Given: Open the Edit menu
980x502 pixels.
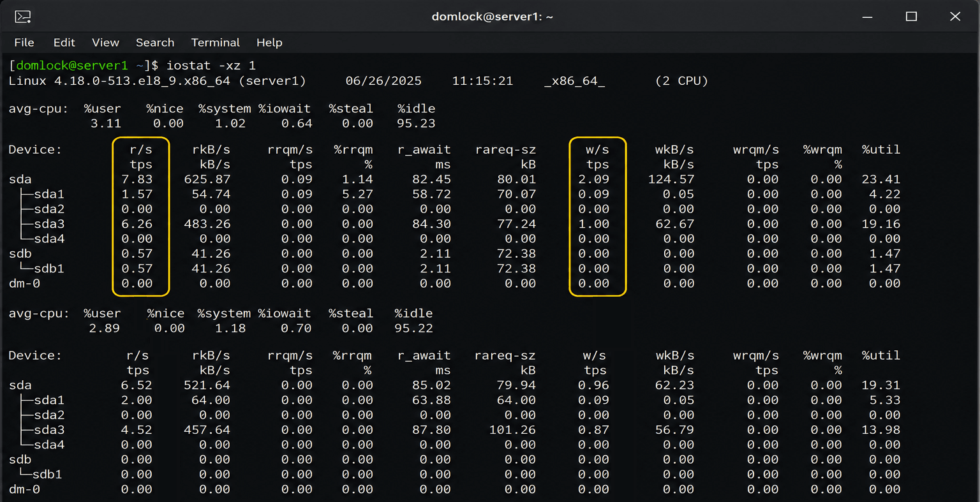Looking at the screenshot, I should click(64, 43).
